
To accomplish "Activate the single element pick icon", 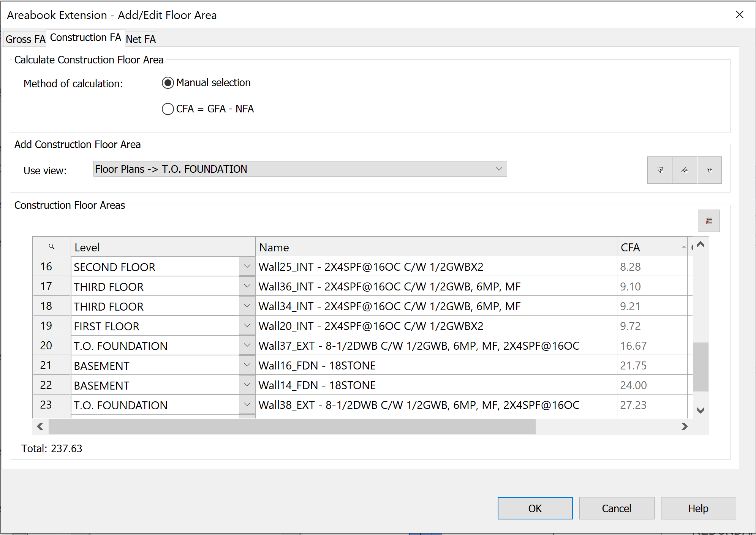I will [x=709, y=170].
